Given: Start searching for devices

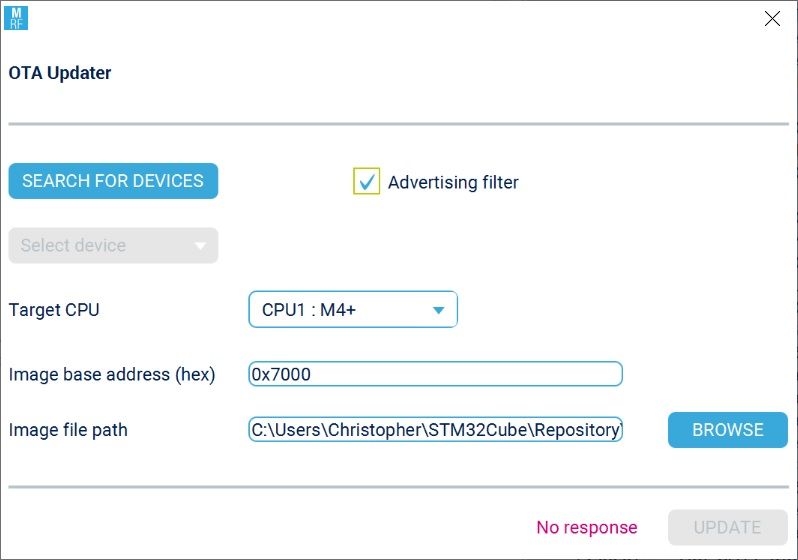Looking at the screenshot, I should pos(113,181).
